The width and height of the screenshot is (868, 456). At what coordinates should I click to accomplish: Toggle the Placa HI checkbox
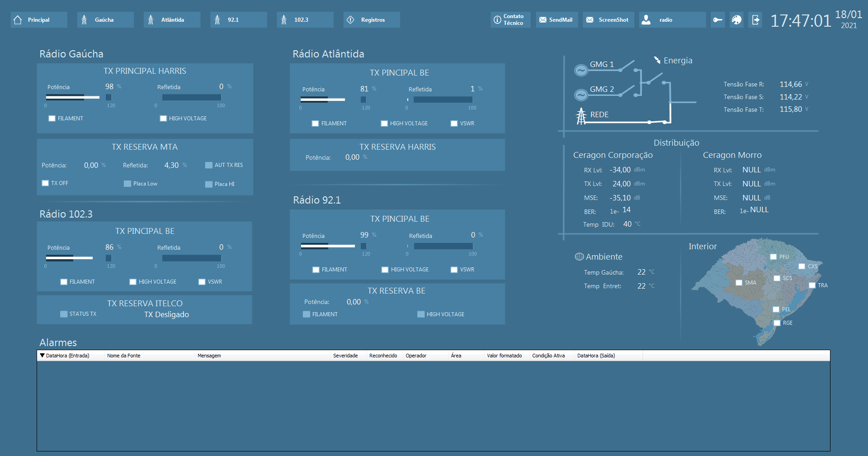coord(209,184)
